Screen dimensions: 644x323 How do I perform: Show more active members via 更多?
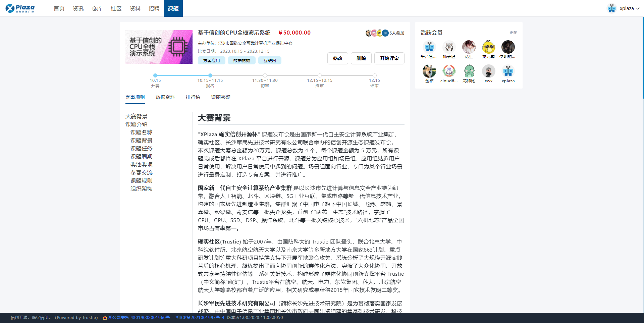(x=513, y=33)
